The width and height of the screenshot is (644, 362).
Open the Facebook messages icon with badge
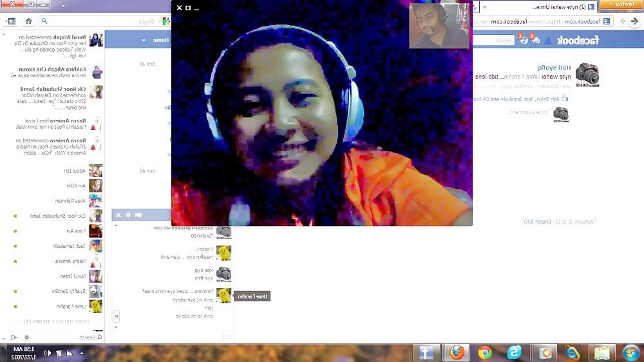[x=536, y=39]
